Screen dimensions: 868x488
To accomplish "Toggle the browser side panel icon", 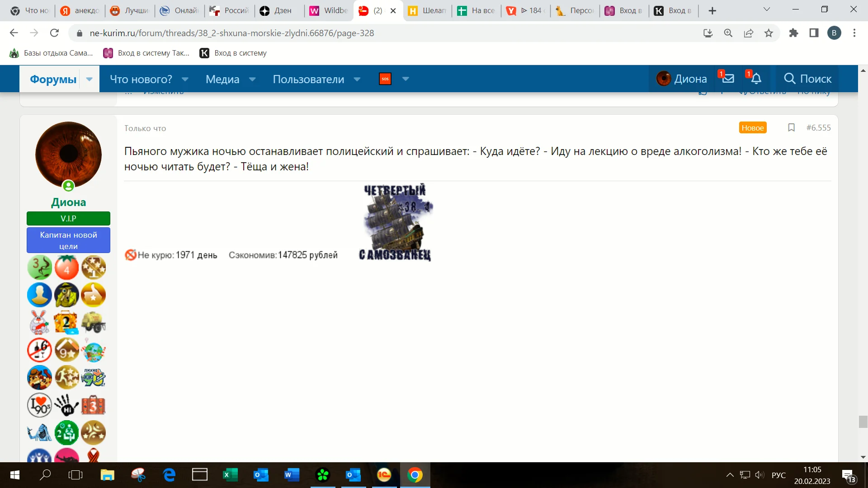I will [814, 33].
